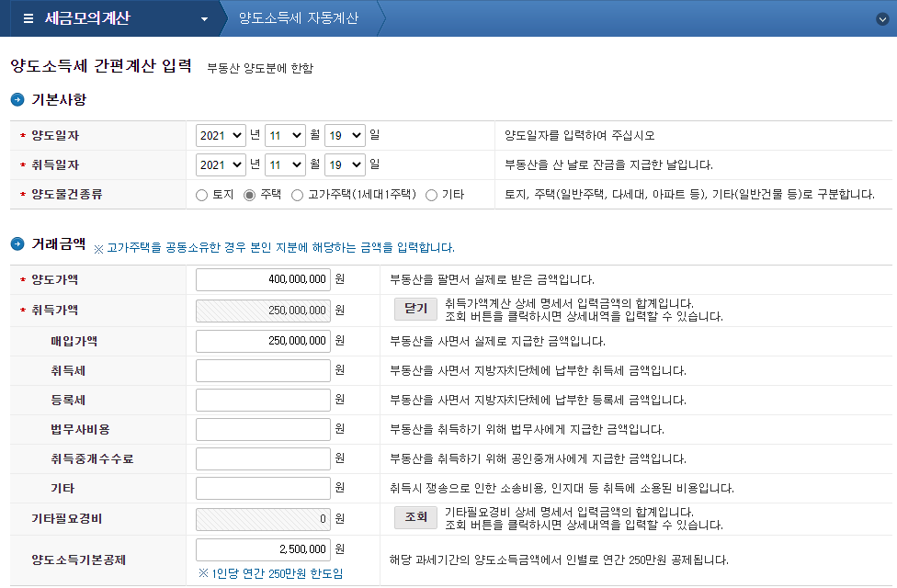The width and height of the screenshot is (897, 588).
Task: Click the 등록세 input field
Action: pos(263,400)
